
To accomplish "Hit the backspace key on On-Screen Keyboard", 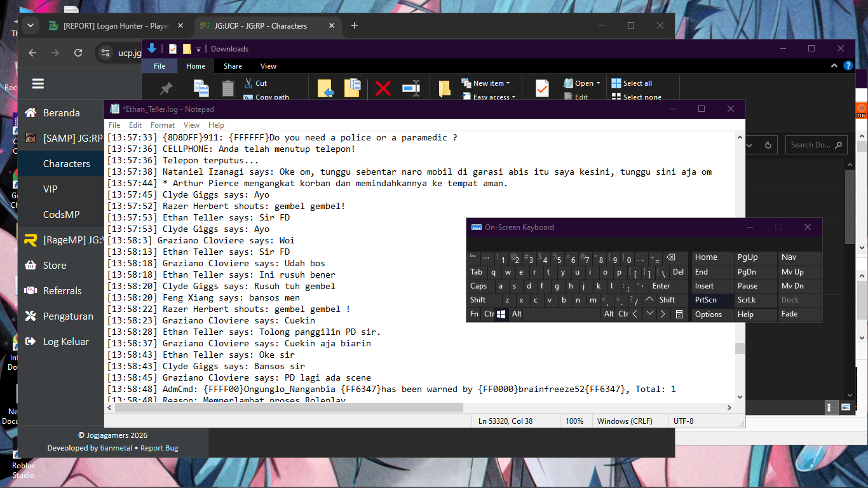I will tap(670, 258).
